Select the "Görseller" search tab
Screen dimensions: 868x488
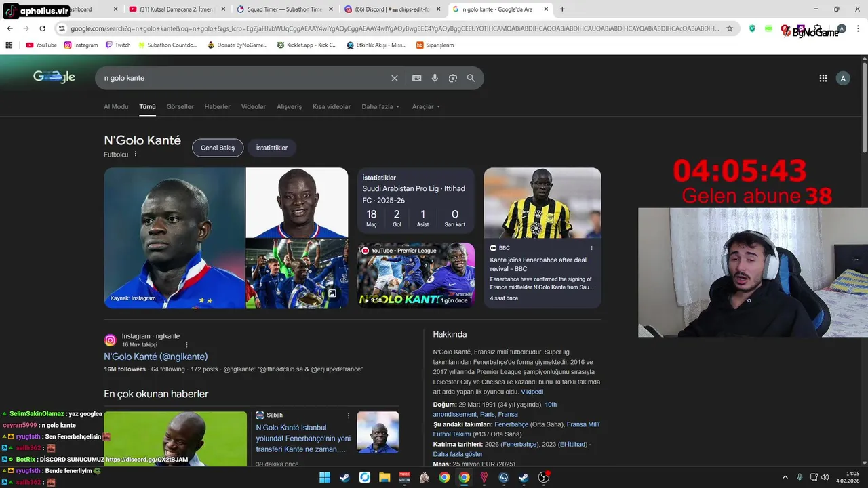click(x=180, y=107)
